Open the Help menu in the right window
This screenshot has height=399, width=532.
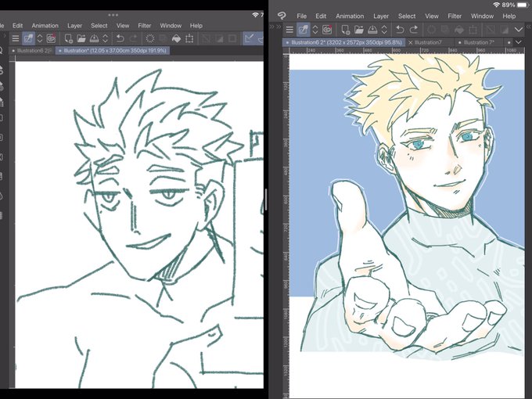pos(509,16)
